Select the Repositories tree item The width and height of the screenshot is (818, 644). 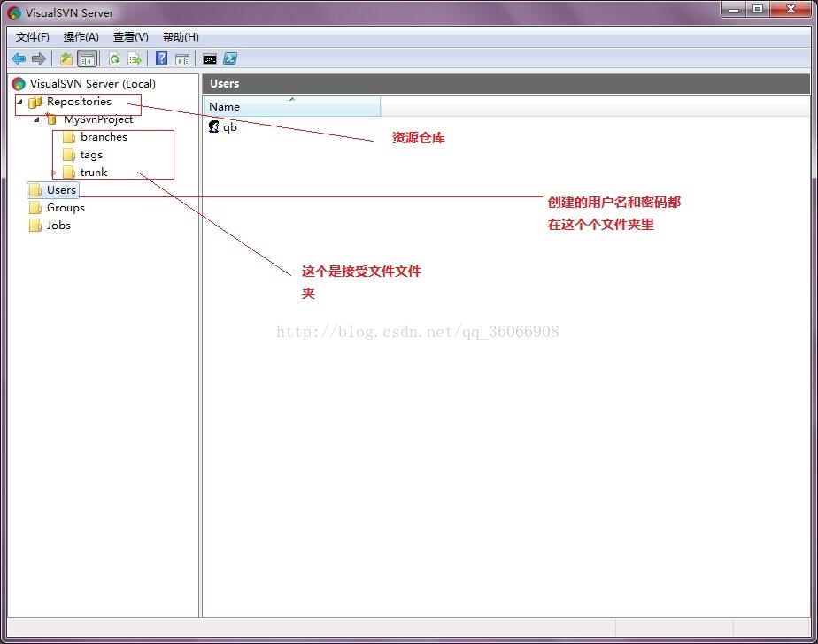(80, 102)
